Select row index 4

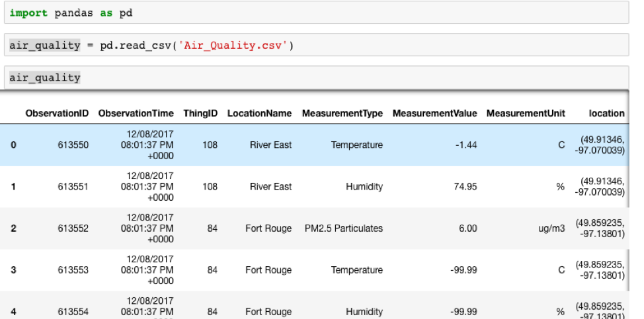13,312
